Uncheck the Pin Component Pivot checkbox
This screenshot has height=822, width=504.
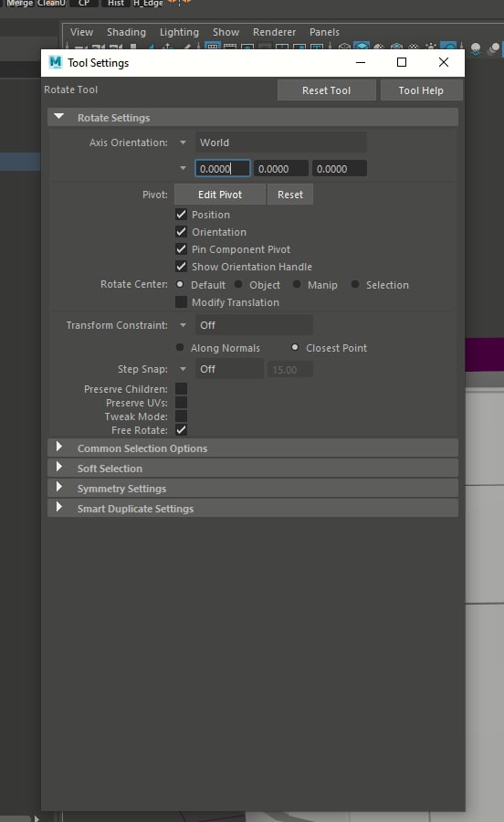tap(182, 249)
